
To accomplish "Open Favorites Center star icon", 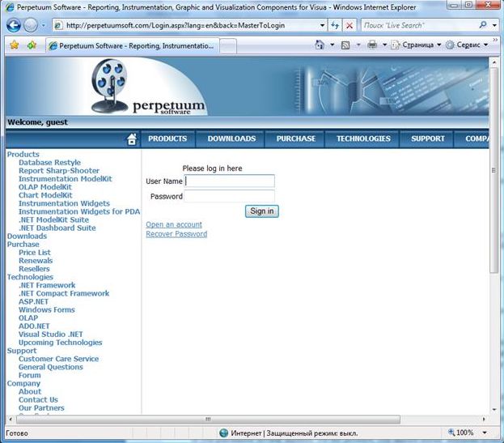I will (14, 45).
